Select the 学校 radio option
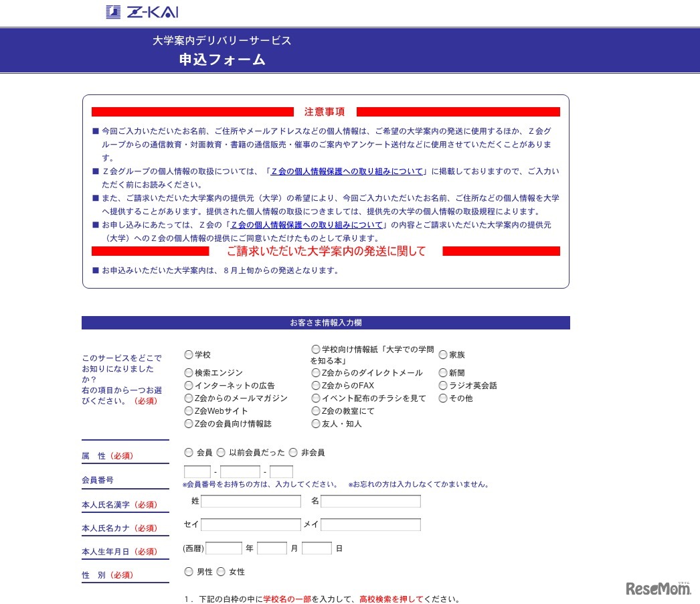This screenshot has width=700, height=604. tap(189, 355)
